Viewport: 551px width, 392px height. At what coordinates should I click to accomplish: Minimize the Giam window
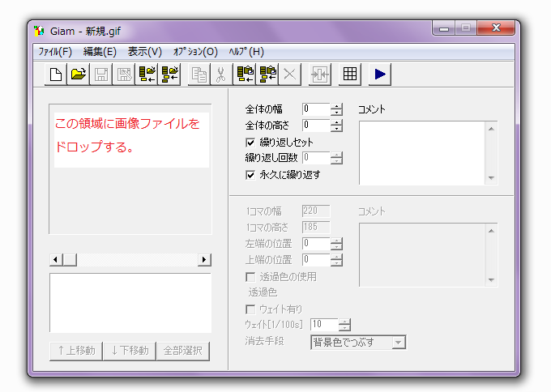click(444, 28)
